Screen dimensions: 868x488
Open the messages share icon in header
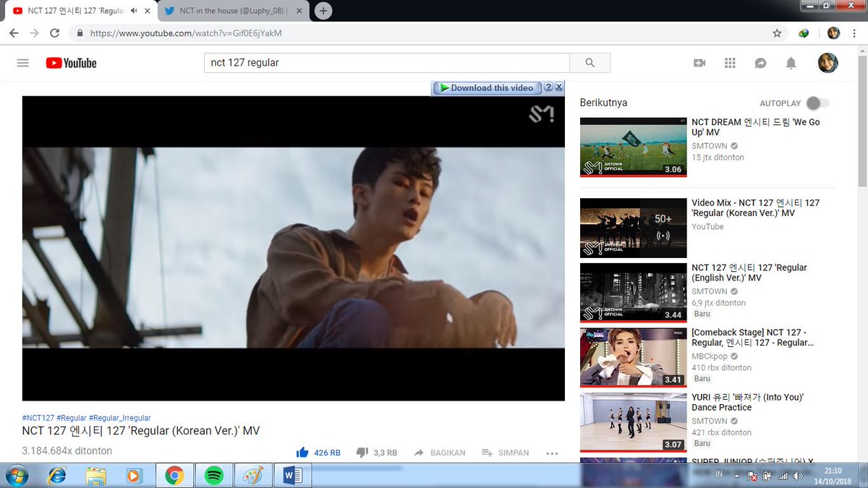click(760, 63)
